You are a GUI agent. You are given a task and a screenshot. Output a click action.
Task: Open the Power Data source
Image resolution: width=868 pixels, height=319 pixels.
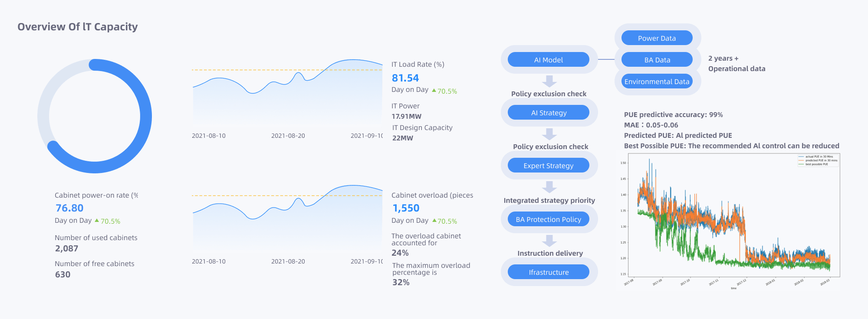pyautogui.click(x=657, y=38)
